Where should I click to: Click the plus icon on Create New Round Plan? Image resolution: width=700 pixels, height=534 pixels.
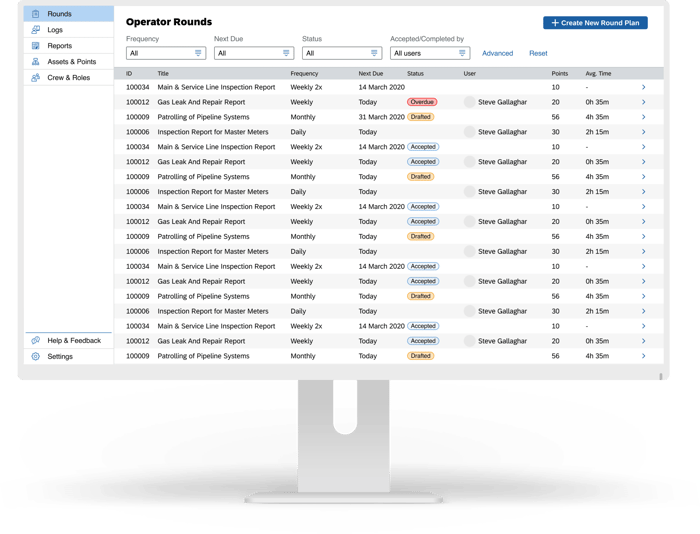555,23
